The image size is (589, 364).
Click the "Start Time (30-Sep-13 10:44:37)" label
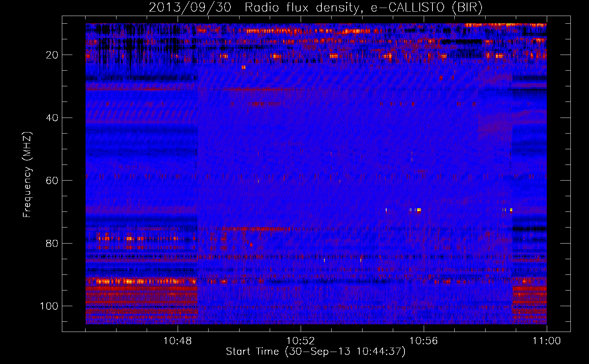pos(316,352)
